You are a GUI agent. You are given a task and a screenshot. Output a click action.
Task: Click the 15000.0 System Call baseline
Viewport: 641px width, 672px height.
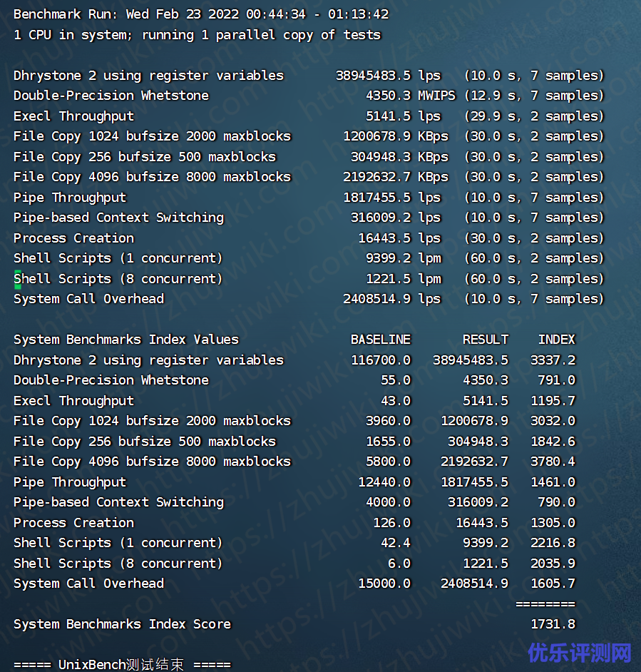pos(384,584)
